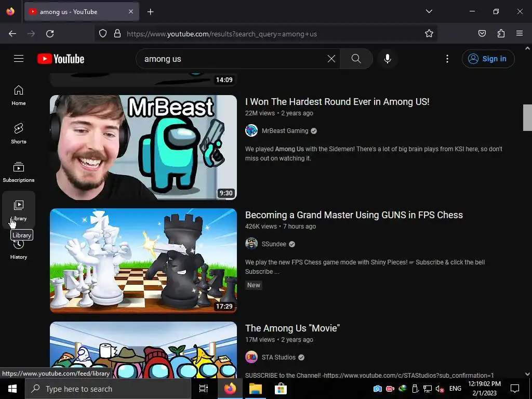Close the 'among us - YouTube' tab
This screenshot has height=399, width=532.
(x=131, y=11)
